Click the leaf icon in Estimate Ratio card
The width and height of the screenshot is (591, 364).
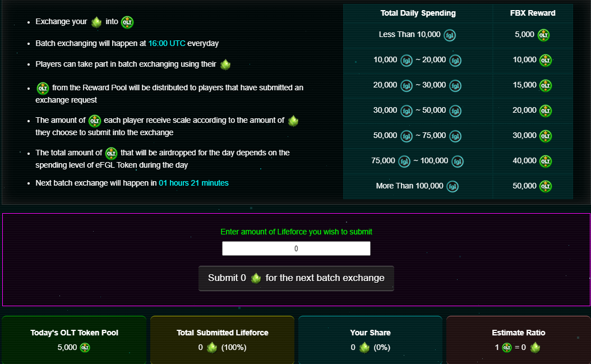tap(535, 347)
